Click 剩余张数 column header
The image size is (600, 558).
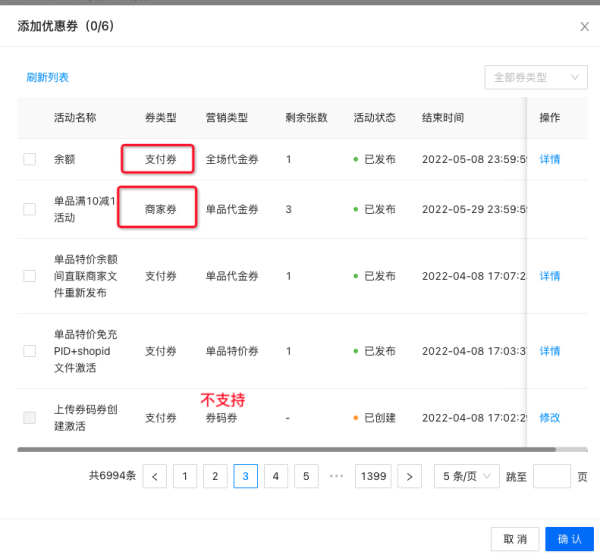(306, 117)
